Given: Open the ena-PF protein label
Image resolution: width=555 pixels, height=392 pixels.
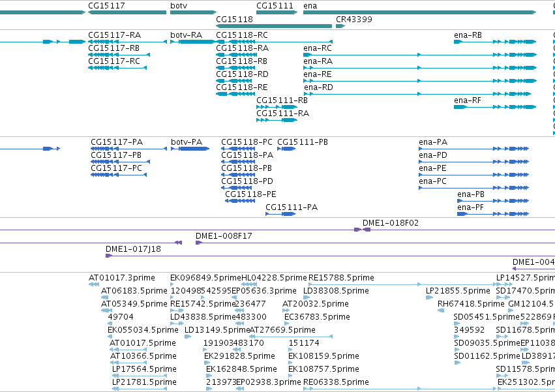Looking at the screenshot, I should (471, 207).
